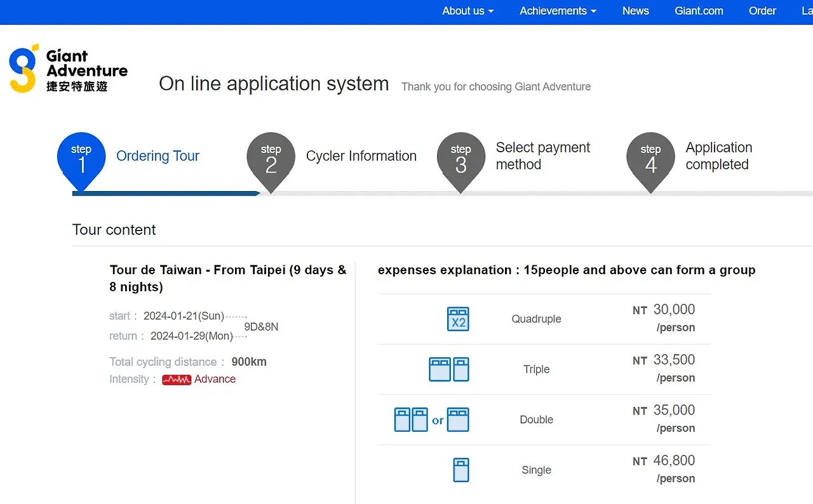Click the start date 2024-01-21(Sun)

tap(184, 316)
